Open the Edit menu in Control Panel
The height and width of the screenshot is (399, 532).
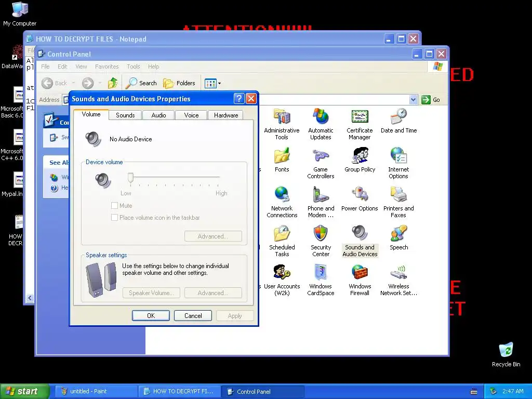click(62, 66)
